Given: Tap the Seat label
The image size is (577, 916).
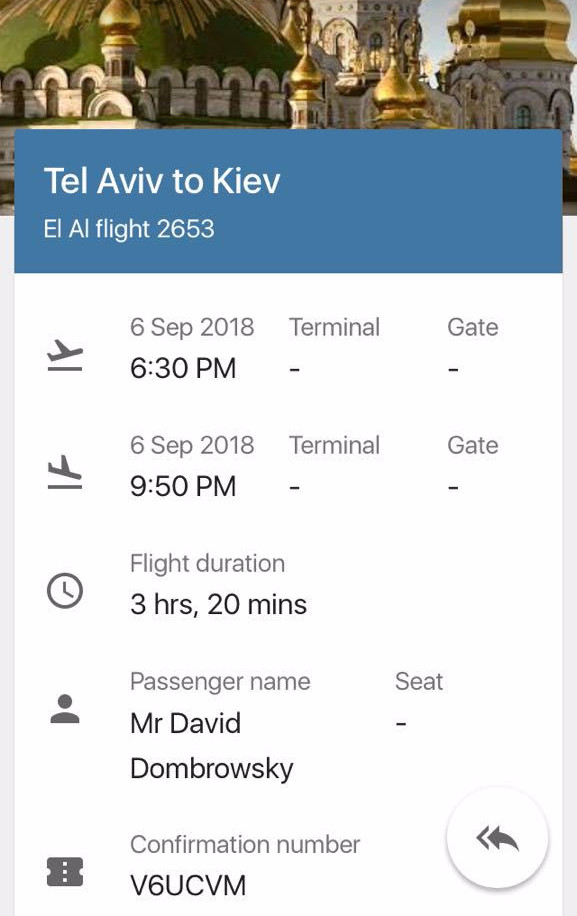Looking at the screenshot, I should point(419,682).
